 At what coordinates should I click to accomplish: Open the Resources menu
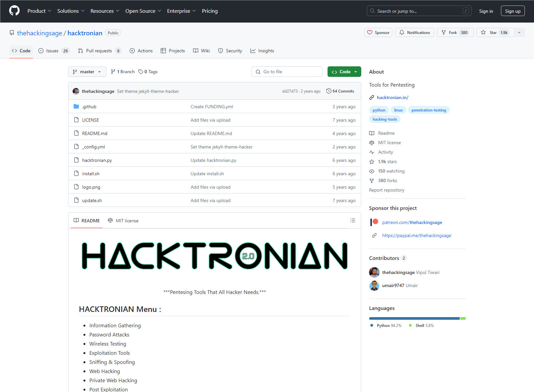(105, 11)
